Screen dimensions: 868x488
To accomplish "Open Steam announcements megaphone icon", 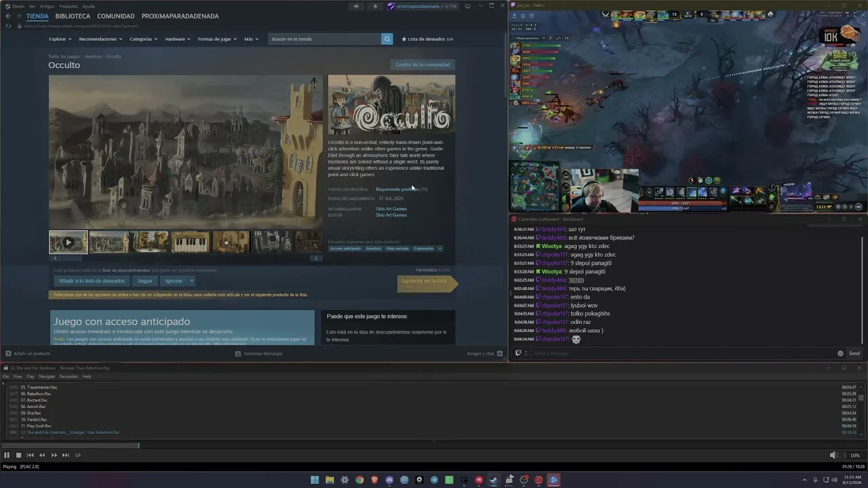I will 356,7.
